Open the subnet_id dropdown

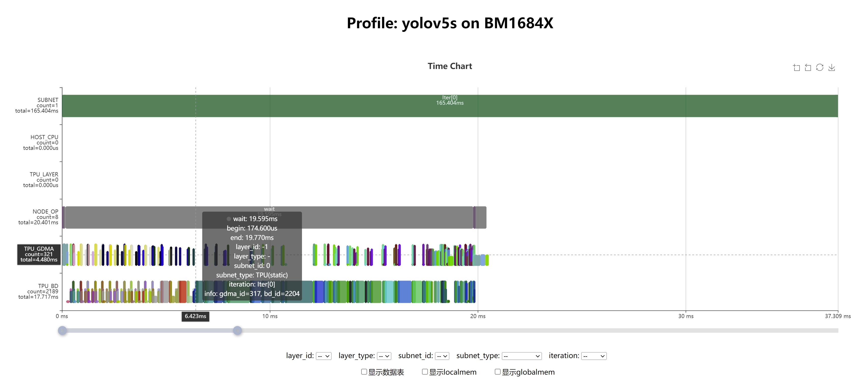pos(442,356)
